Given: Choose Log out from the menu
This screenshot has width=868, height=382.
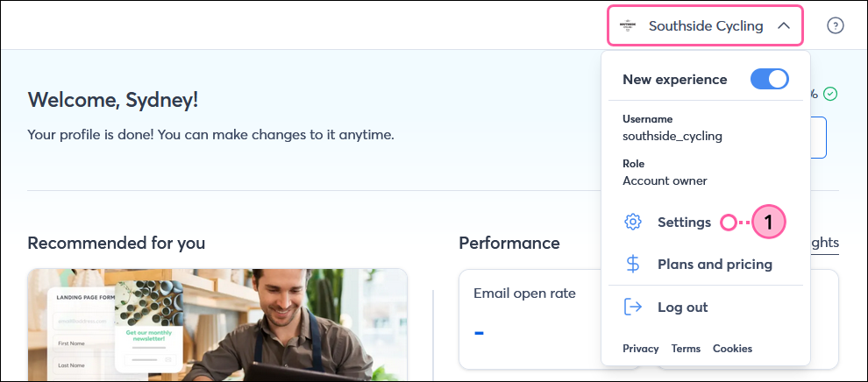Looking at the screenshot, I should [x=682, y=308].
